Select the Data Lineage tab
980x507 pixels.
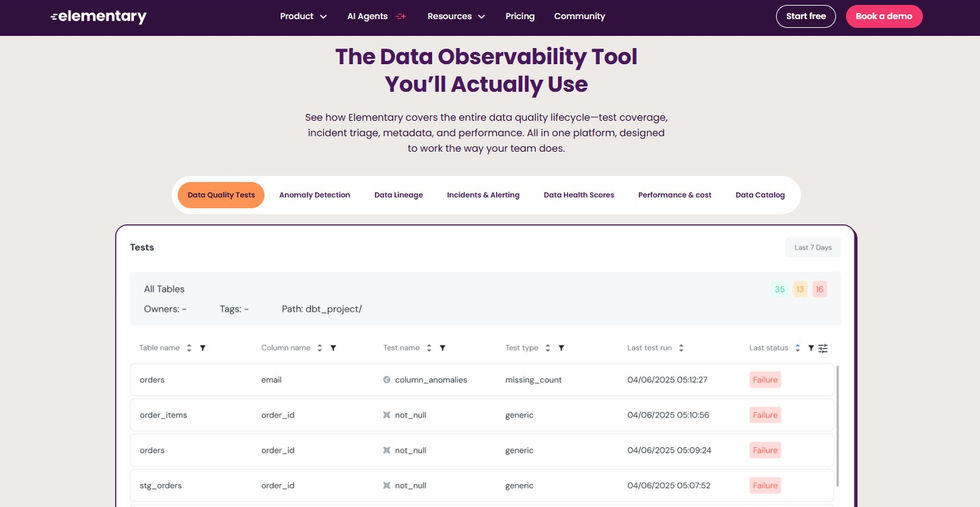398,195
